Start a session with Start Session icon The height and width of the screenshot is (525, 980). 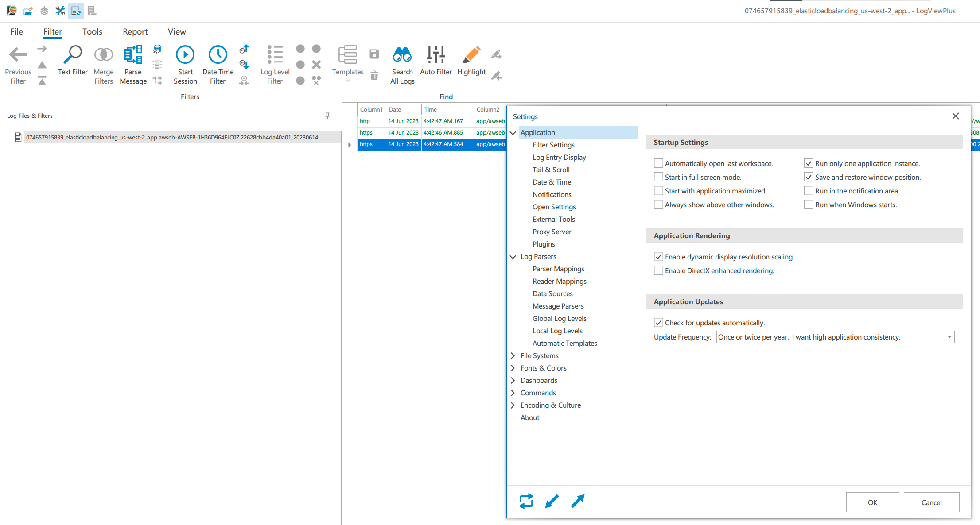(185, 55)
